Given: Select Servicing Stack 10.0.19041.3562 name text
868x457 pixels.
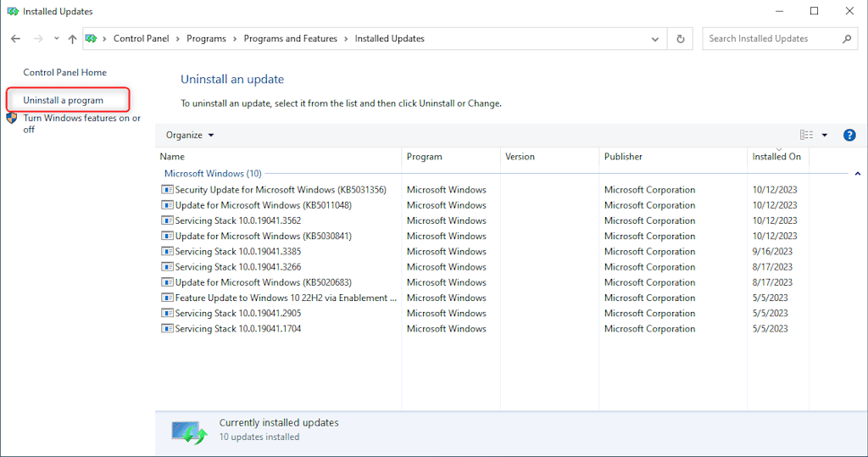Looking at the screenshot, I should tap(238, 221).
